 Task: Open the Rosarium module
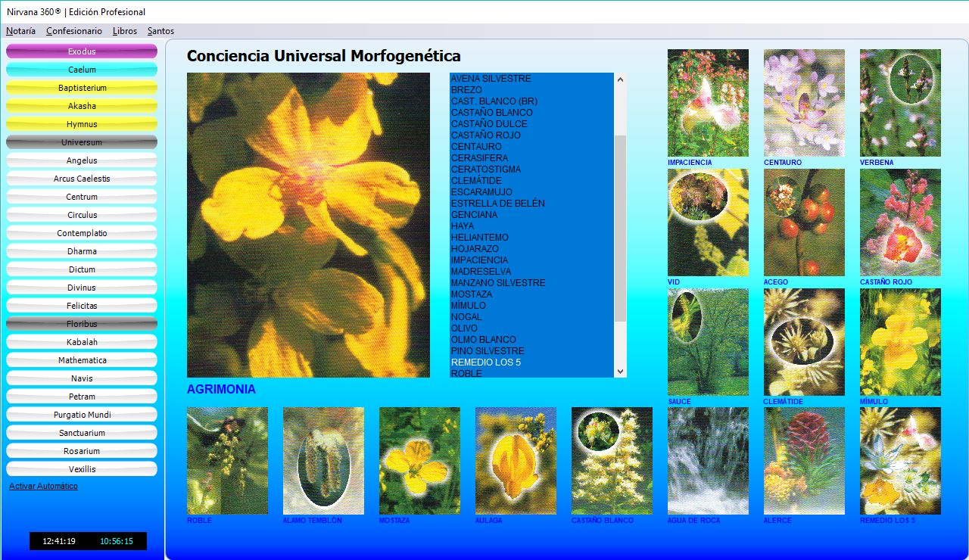(82, 451)
